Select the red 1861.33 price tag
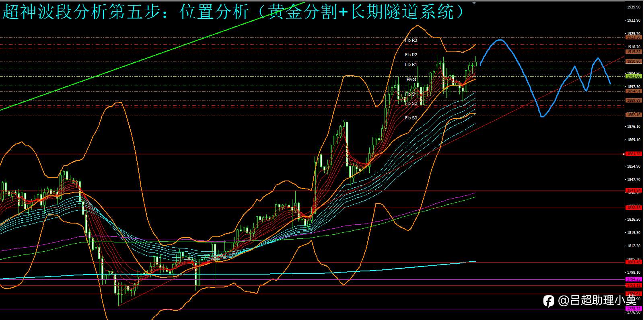 (634, 154)
